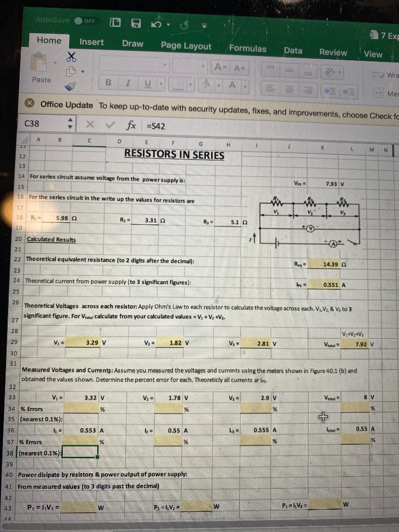Open the Draw tab
The image size is (399, 532).
tap(132, 44)
